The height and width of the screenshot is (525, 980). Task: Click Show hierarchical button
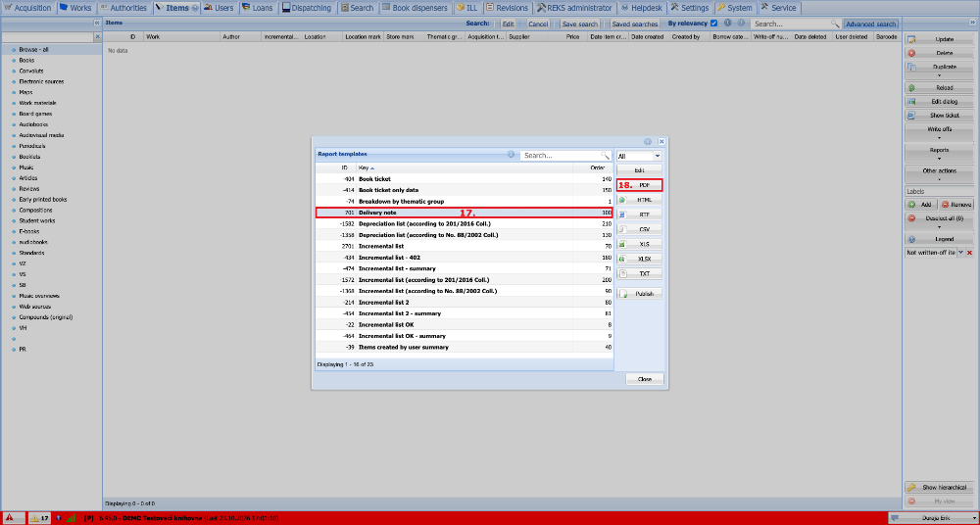(940, 487)
